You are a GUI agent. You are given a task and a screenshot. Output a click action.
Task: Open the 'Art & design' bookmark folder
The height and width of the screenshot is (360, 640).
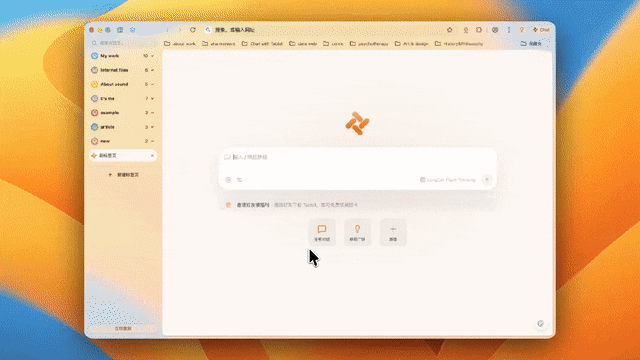tap(411, 44)
